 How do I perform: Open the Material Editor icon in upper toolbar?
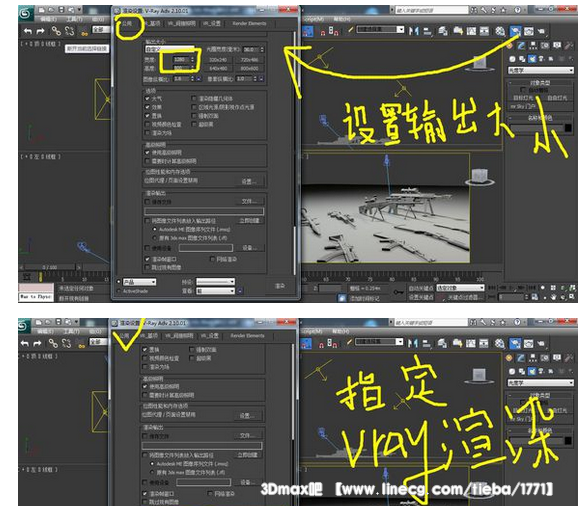point(500,31)
